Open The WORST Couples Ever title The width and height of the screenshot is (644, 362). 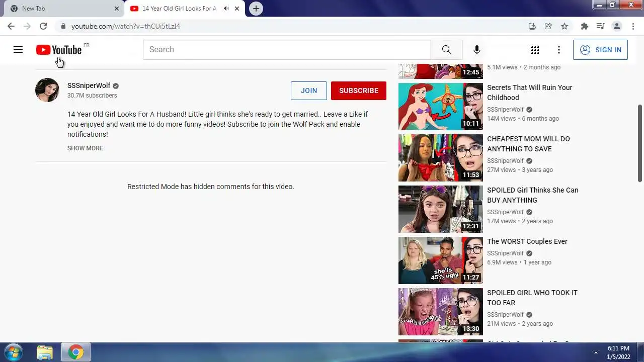coord(527,241)
